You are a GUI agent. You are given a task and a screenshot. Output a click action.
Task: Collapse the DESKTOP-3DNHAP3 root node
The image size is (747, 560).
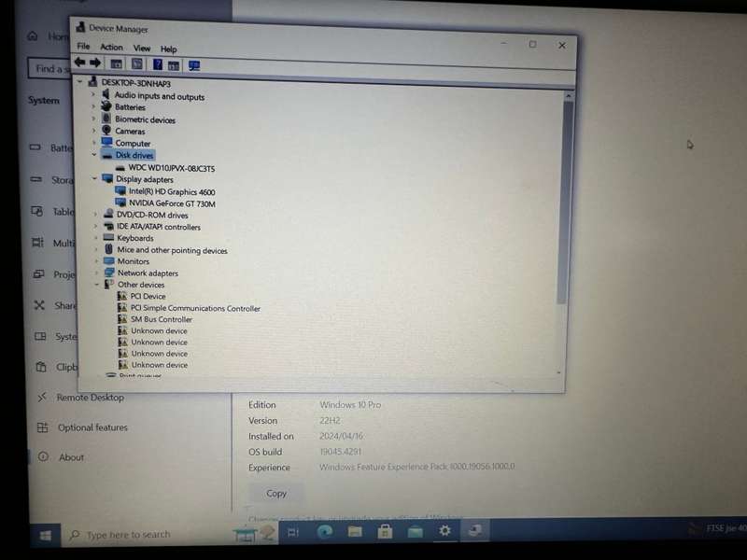click(x=80, y=82)
